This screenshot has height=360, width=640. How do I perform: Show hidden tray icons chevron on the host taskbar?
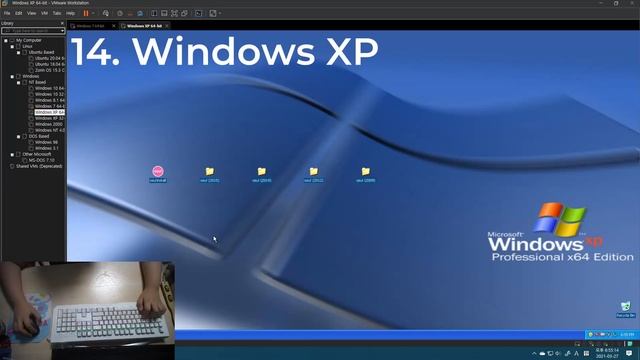pos(534,353)
